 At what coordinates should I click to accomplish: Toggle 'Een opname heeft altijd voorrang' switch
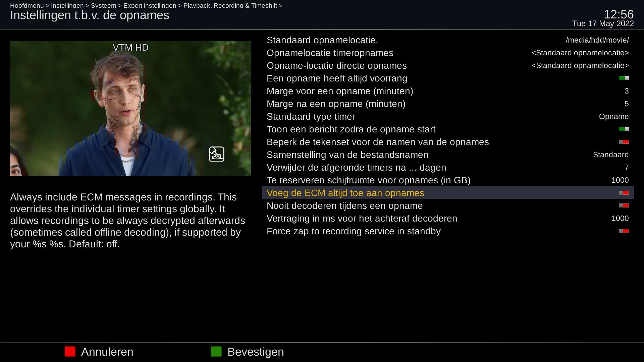pos(624,78)
